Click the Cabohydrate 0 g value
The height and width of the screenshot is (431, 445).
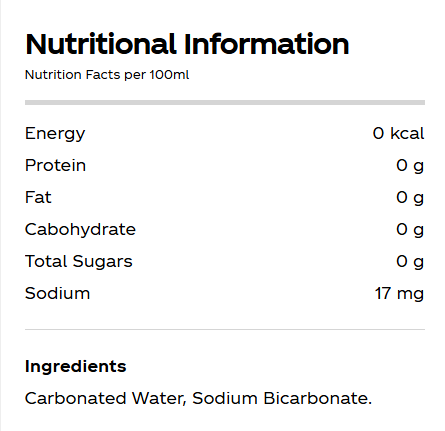pyautogui.click(x=410, y=230)
